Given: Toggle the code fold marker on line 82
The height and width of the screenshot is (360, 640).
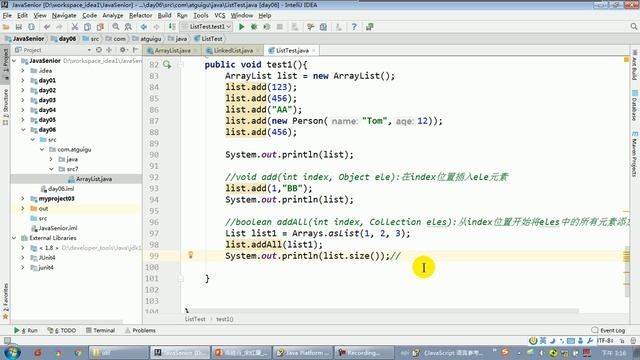Looking at the screenshot, I should coord(180,64).
